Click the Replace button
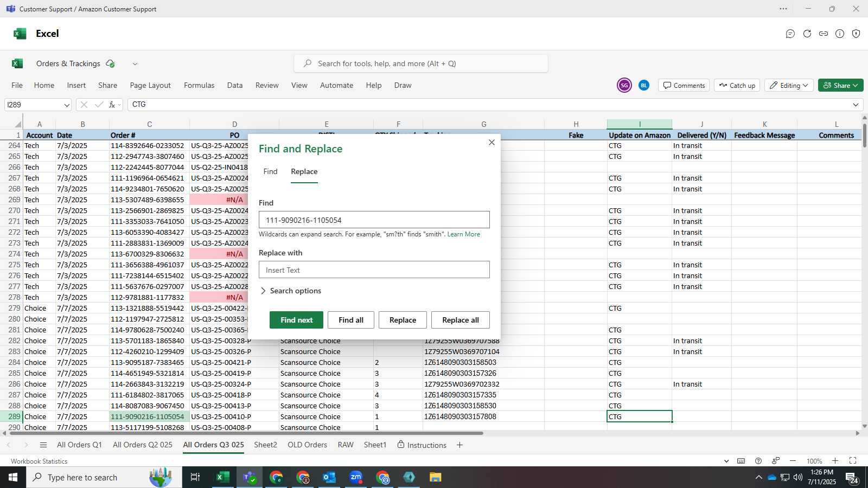Image resolution: width=868 pixels, height=488 pixels. 403,320
